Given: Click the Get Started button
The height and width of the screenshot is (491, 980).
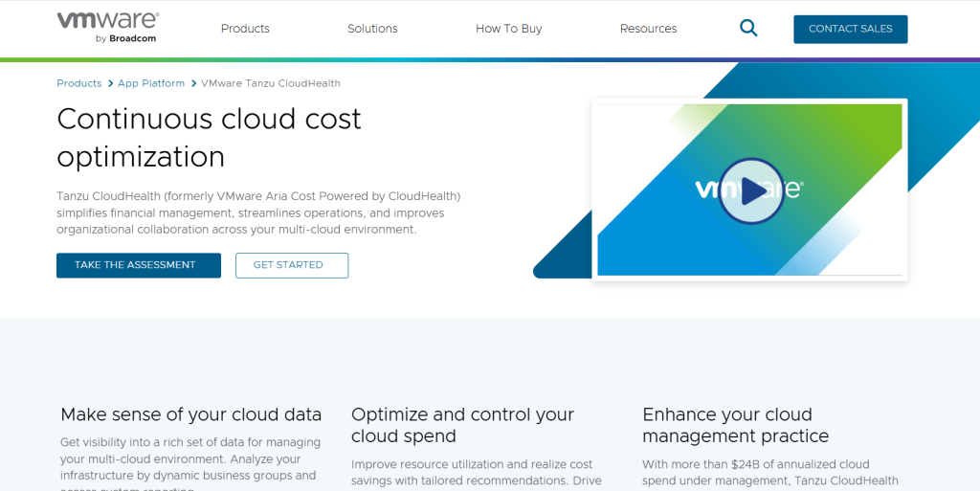Looking at the screenshot, I should tap(292, 265).
